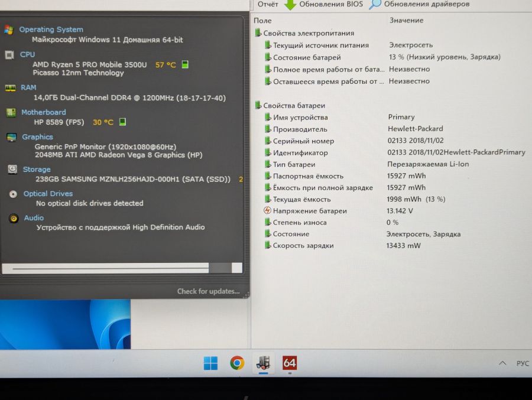This screenshot has height=400, width=532.
Task: Click the 13.142 V voltage value
Action: coord(400,211)
